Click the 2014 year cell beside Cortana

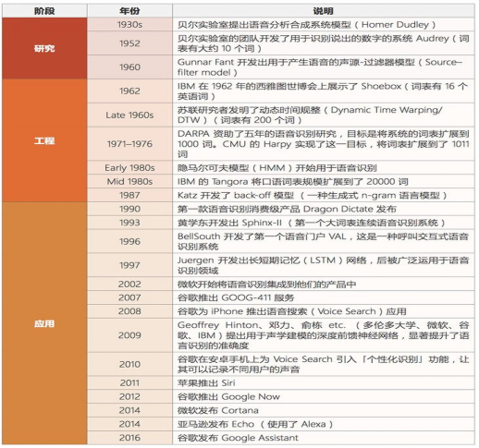129,410
